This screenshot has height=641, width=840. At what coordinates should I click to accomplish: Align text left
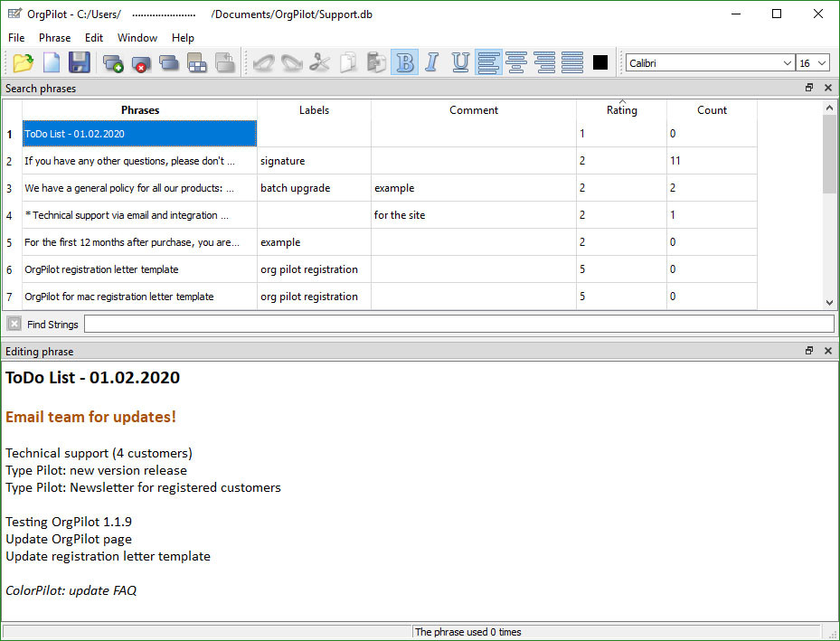tap(488, 62)
